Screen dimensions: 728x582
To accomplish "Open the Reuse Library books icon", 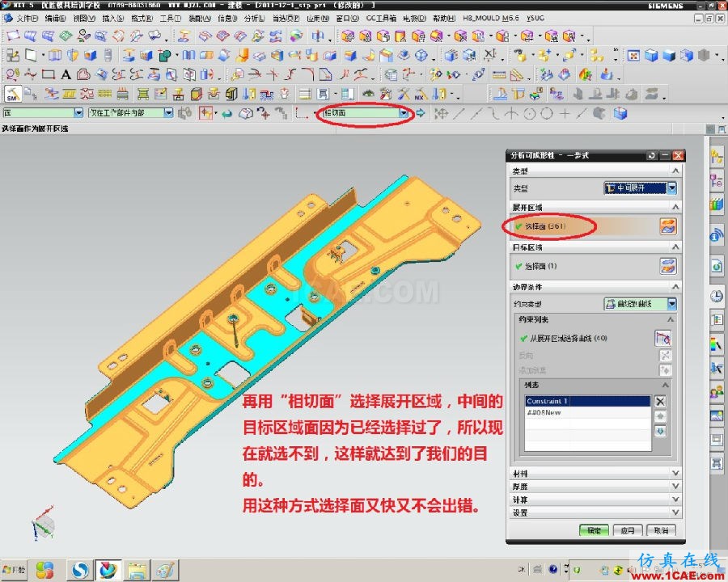I will point(717,205).
